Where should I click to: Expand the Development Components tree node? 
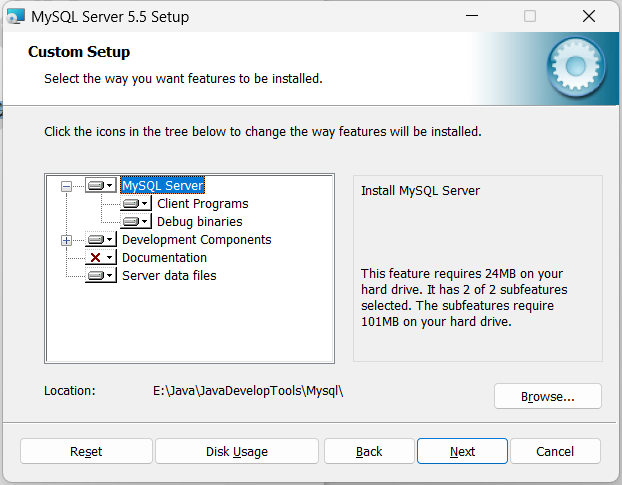pyautogui.click(x=67, y=240)
